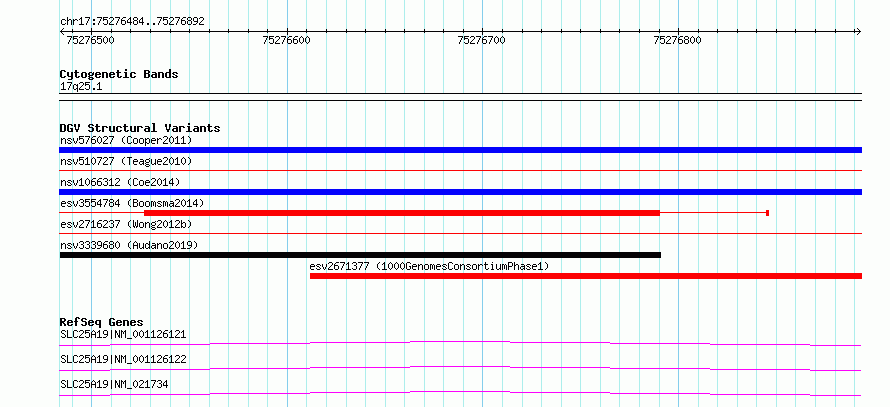Click the Cytogenetic Bands track title
Viewport: 890px width, 407px height.
coord(119,74)
